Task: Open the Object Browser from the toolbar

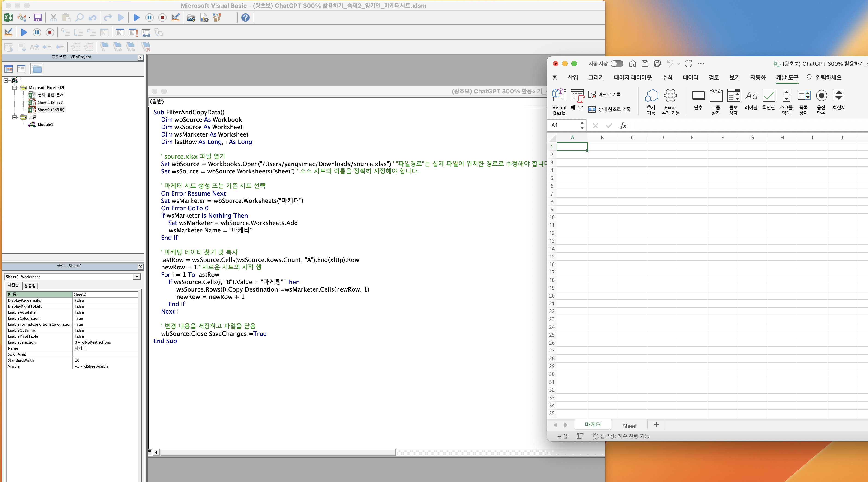Action: pos(217,18)
